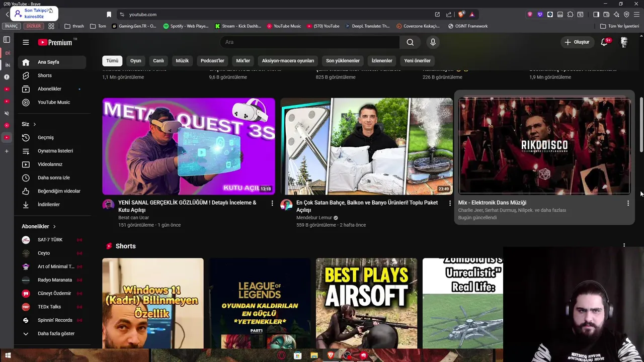644x362 pixels.
Task: Open Daha sonra izle in sidebar
Action: click(52, 177)
